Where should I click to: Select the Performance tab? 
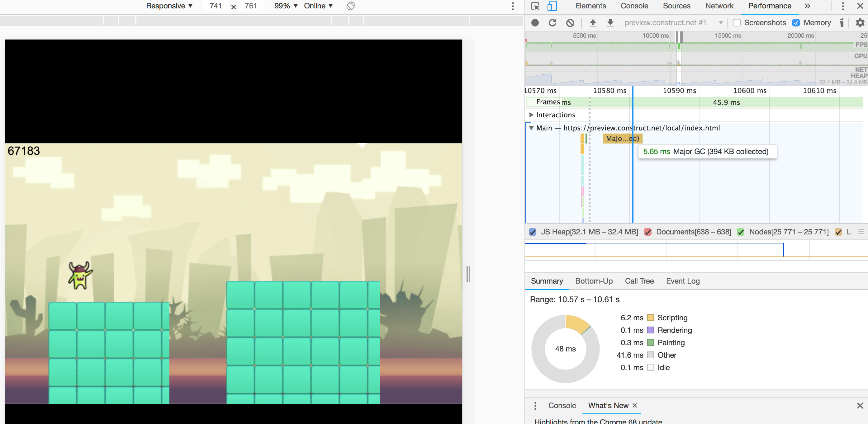click(770, 6)
